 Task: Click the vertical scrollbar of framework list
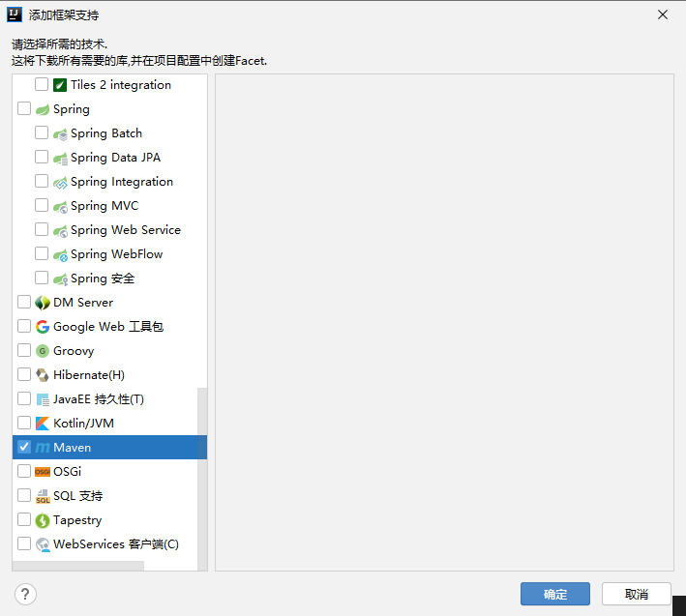click(x=202, y=479)
